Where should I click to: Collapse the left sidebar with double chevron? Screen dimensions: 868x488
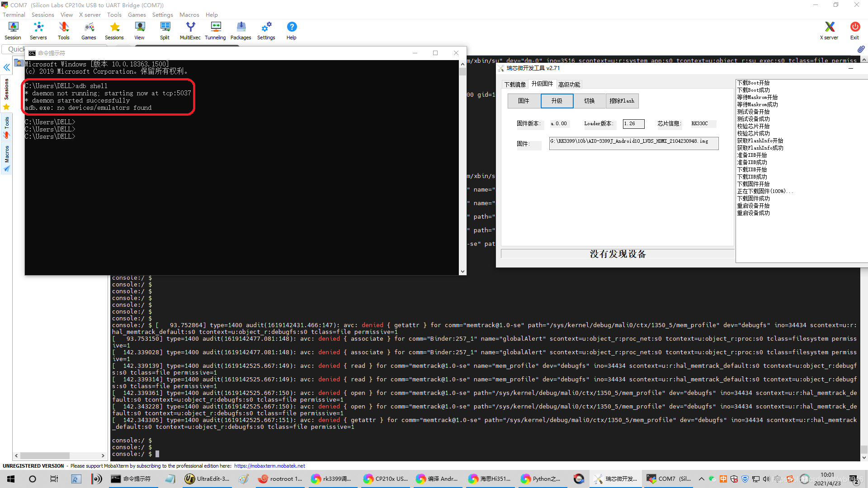pos(7,68)
